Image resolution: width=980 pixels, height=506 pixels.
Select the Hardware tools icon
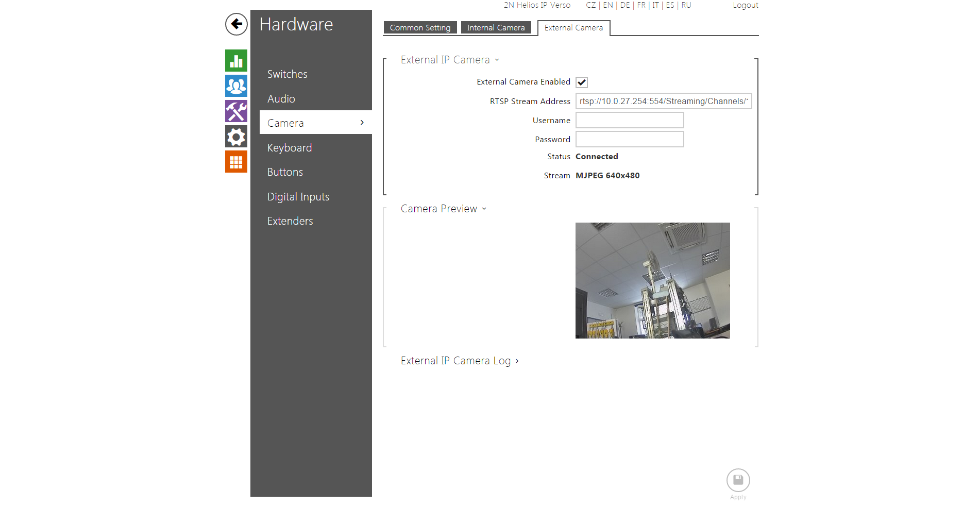tap(236, 111)
